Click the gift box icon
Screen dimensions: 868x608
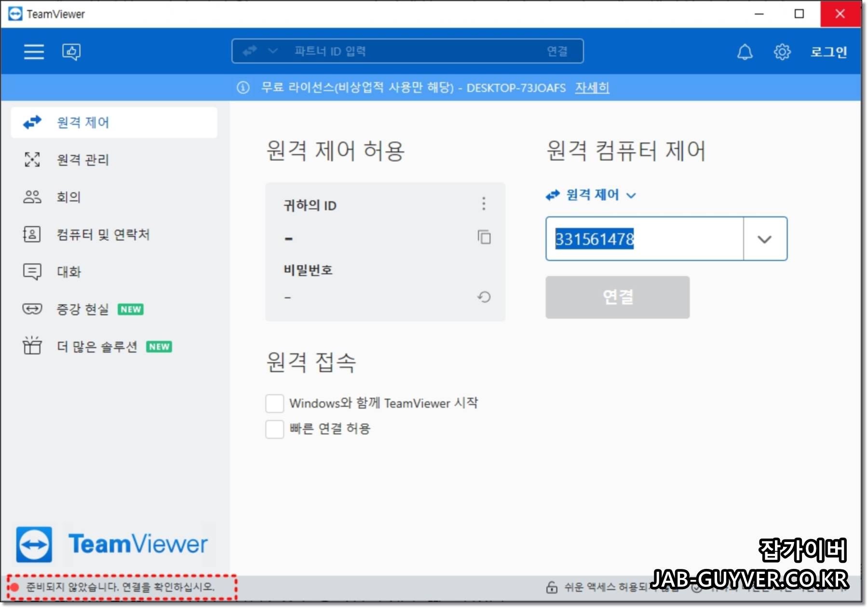32,345
